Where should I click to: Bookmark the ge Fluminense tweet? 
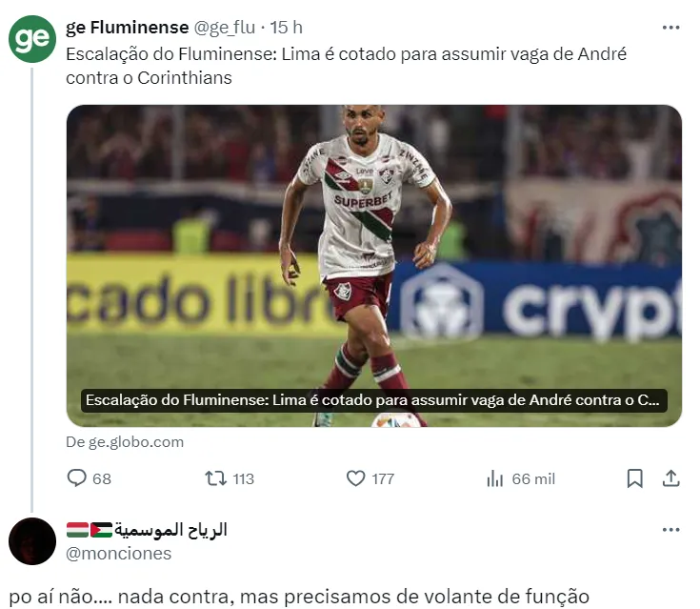(635, 478)
